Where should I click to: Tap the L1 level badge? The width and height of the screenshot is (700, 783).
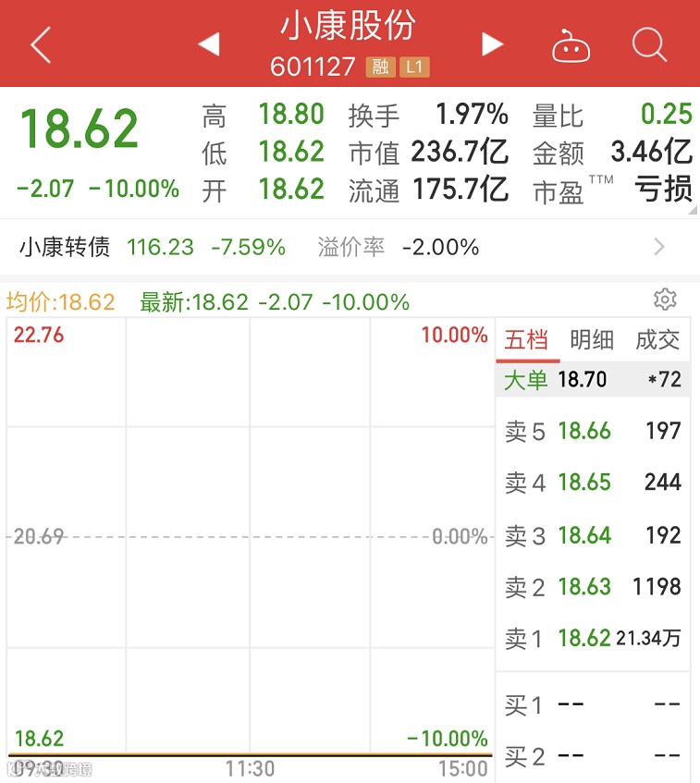coord(414,67)
